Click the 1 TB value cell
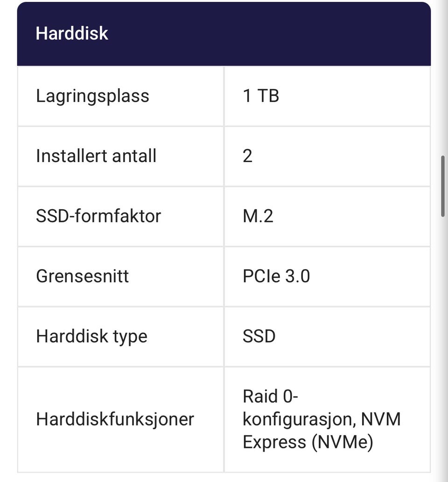This screenshot has width=448, height=482. point(327,96)
